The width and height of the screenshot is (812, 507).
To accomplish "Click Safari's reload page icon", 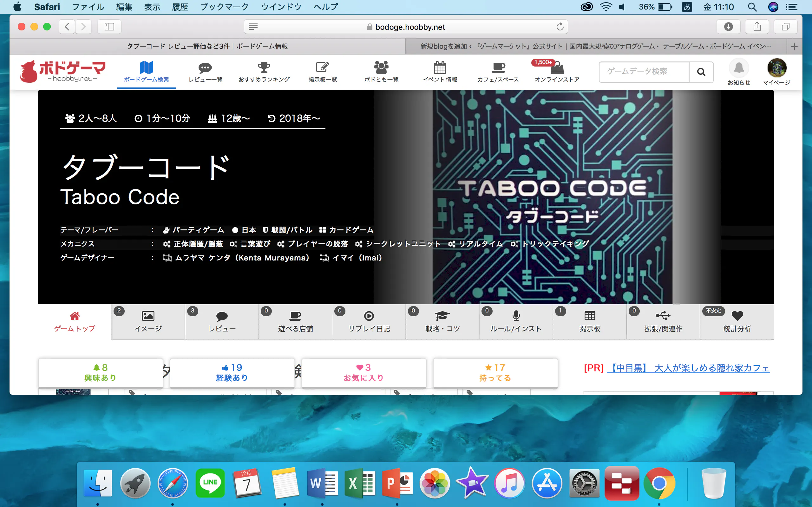I will (560, 27).
